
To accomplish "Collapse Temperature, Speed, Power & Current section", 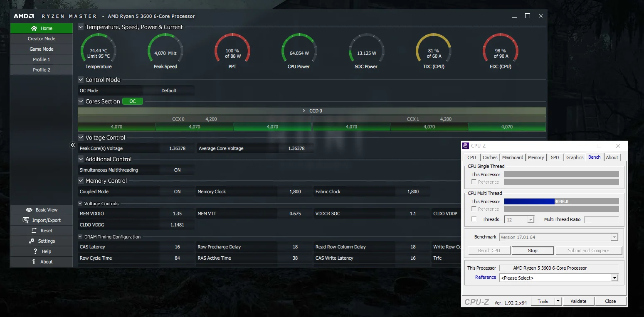I will point(81,27).
